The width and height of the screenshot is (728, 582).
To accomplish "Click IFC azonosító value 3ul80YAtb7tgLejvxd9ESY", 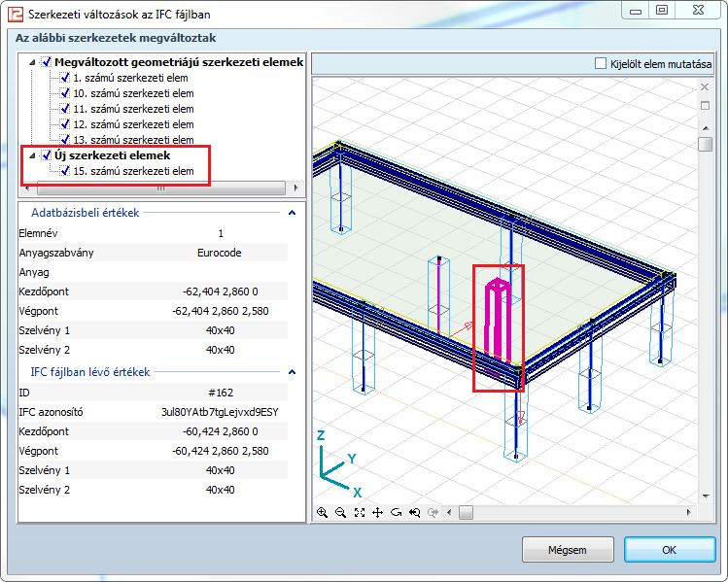I will coord(220,412).
